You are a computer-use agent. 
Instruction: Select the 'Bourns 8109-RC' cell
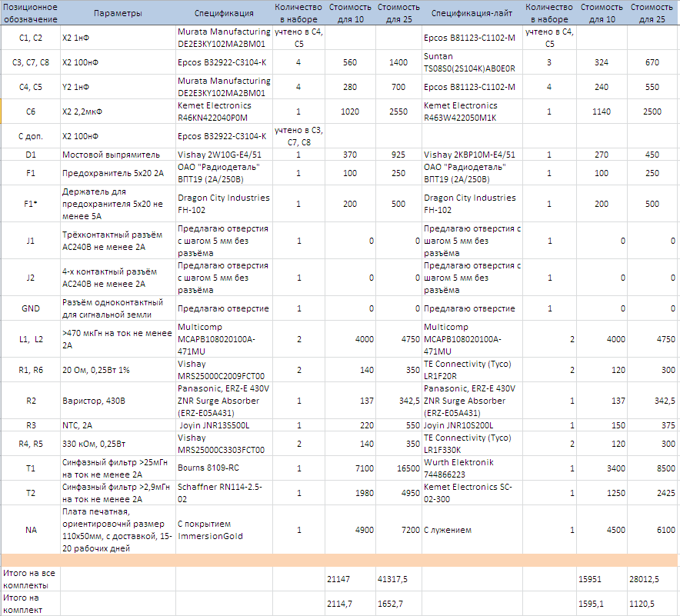[x=223, y=468]
